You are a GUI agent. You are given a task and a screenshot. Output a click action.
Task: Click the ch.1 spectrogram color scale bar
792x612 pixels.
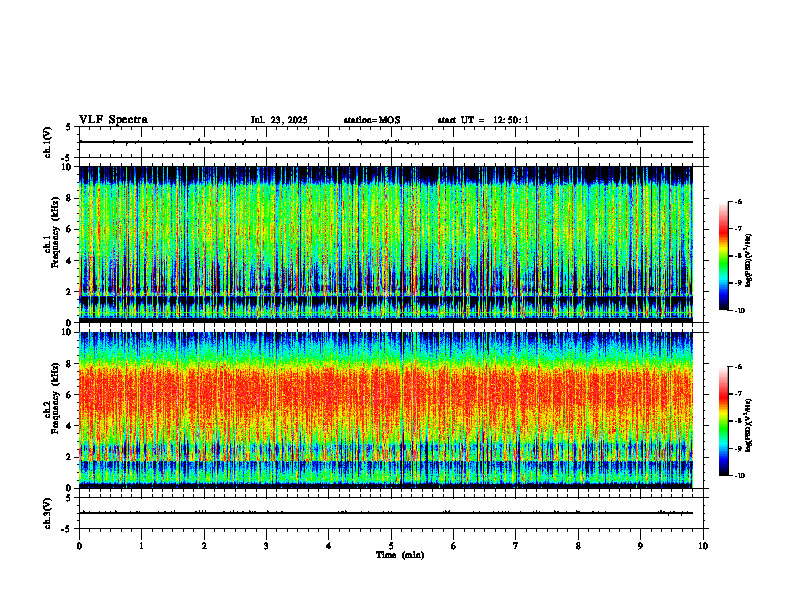[724, 256]
